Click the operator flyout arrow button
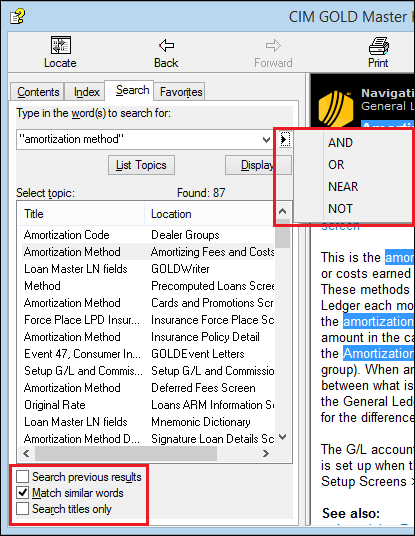Image resolution: width=415 pixels, height=536 pixels. [284, 139]
